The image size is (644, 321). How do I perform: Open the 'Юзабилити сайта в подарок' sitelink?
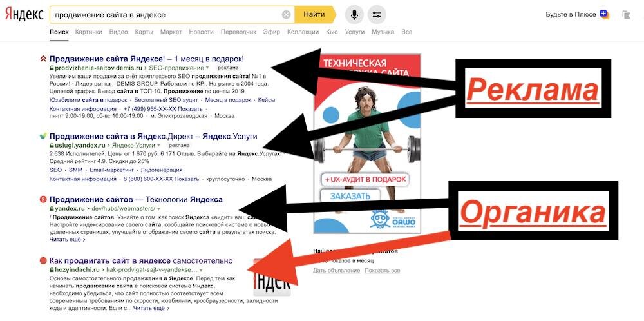point(88,100)
